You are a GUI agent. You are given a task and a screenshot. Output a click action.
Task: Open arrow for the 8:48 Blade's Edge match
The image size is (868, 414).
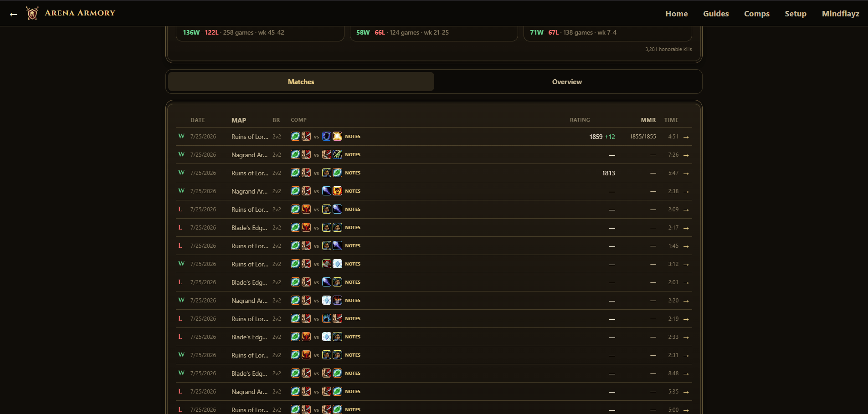pyautogui.click(x=686, y=373)
